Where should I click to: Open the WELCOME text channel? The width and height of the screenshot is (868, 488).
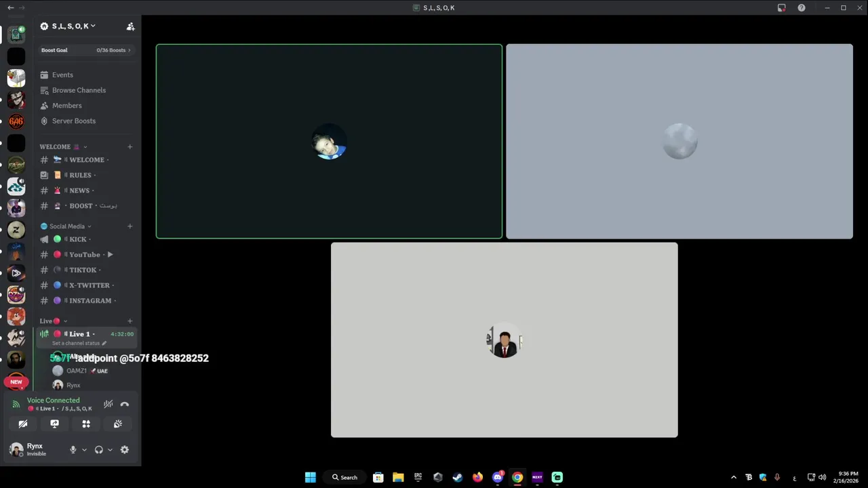pos(87,160)
